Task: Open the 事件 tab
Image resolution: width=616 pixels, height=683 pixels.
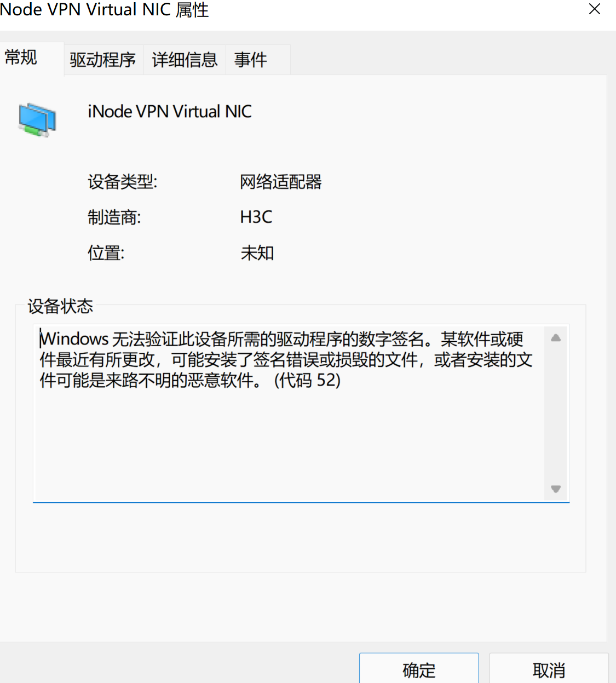Action: pyautogui.click(x=257, y=60)
